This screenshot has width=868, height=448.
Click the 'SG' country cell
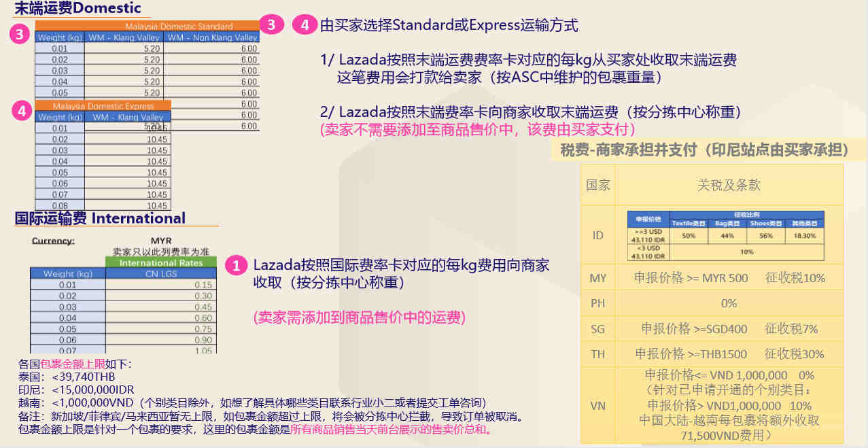tap(598, 329)
